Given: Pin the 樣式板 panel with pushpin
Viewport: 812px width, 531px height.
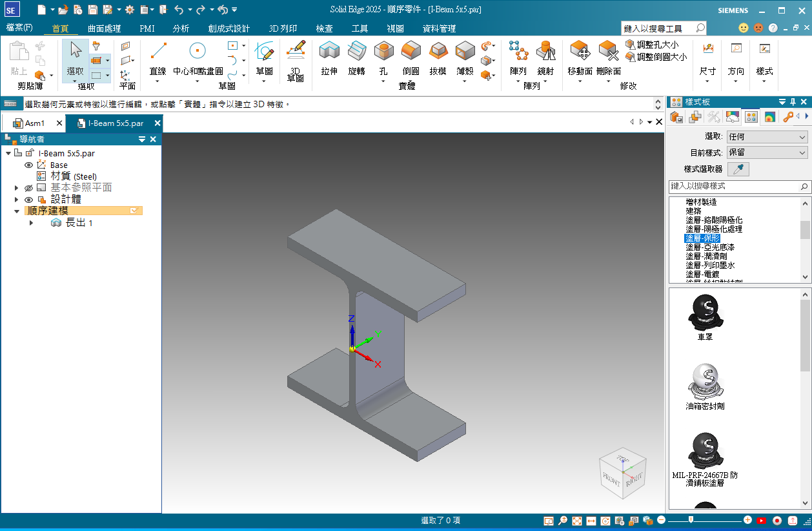Looking at the screenshot, I should tap(793, 102).
